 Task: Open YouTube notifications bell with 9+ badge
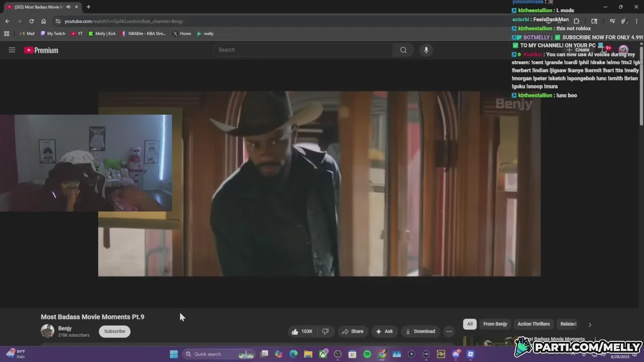pos(605,50)
